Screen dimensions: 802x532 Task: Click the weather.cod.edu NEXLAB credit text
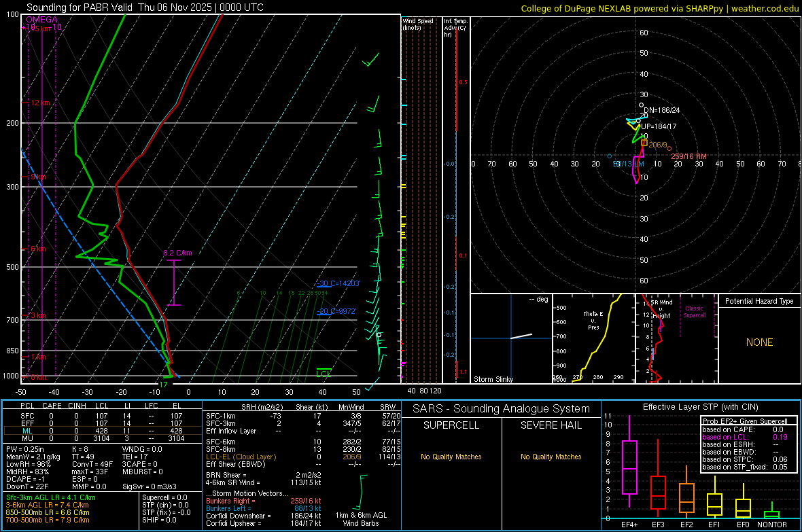659,8
